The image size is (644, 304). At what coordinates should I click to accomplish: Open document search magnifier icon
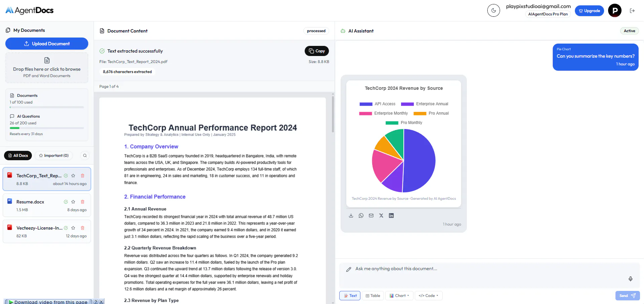click(x=85, y=156)
